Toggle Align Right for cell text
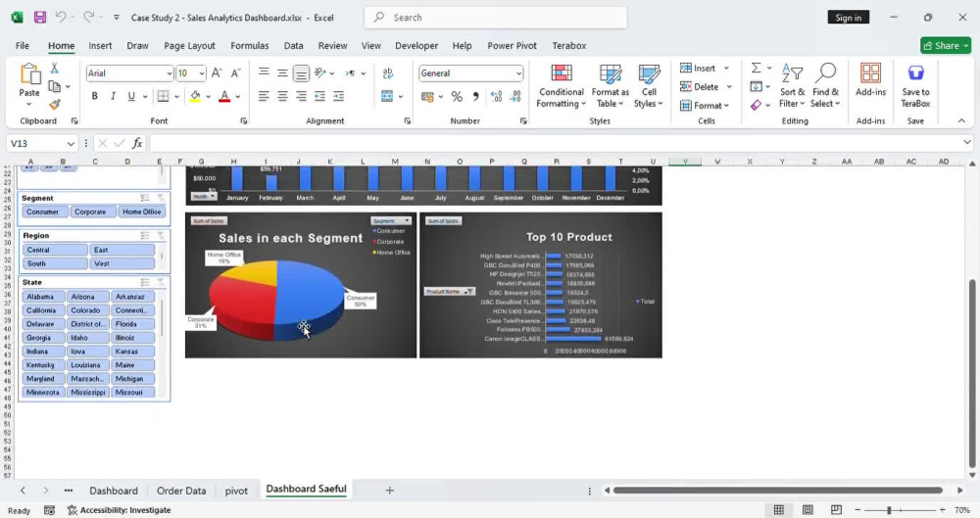 click(301, 96)
